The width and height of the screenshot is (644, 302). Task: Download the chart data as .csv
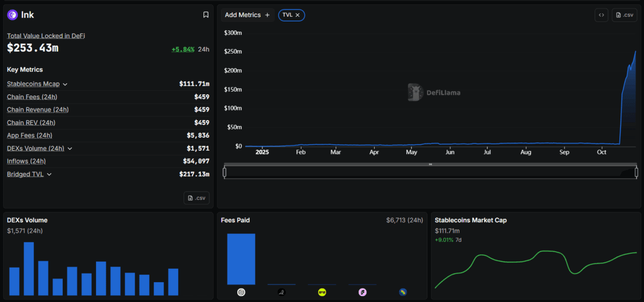pos(624,15)
